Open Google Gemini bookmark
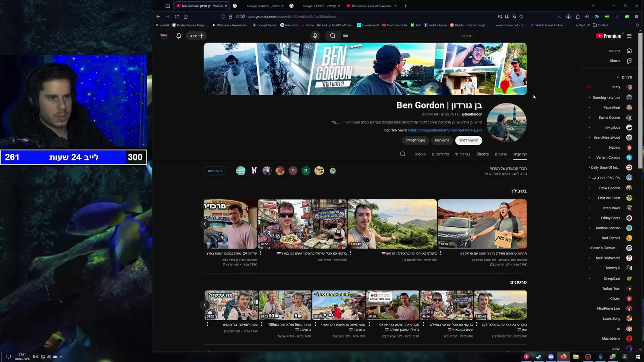Image resolution: width=644 pixels, height=362 pixels. (x=265, y=25)
